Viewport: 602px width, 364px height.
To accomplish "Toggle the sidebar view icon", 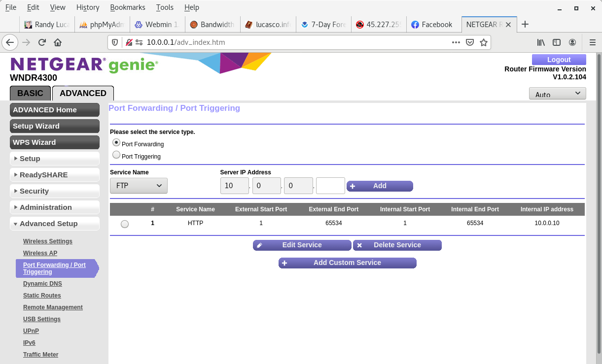I will pos(557,42).
